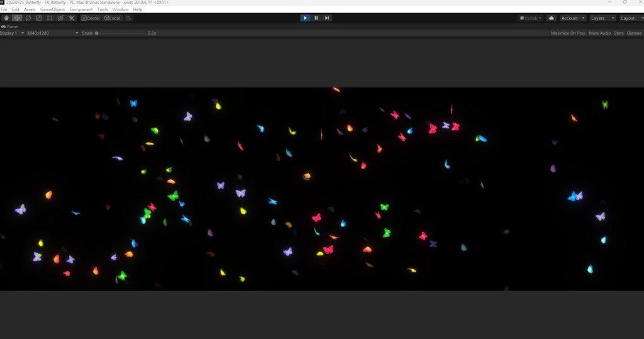Open the 3840x1200 resolution dropdown
This screenshot has width=644, height=339.
click(x=52, y=33)
